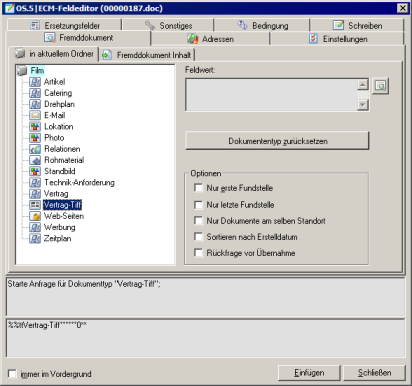Select E-Mail in the tree
This screenshot has width=412, height=386.
point(55,115)
